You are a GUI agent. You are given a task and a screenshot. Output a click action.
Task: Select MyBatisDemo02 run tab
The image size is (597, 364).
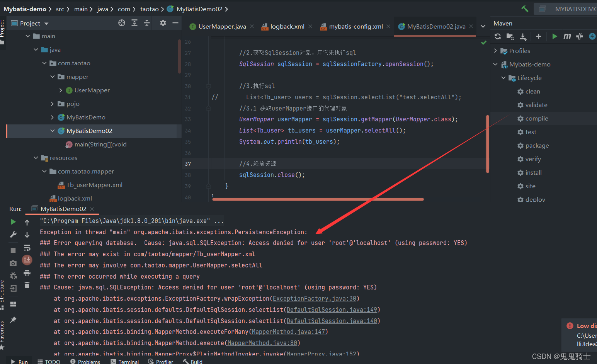[63, 209]
